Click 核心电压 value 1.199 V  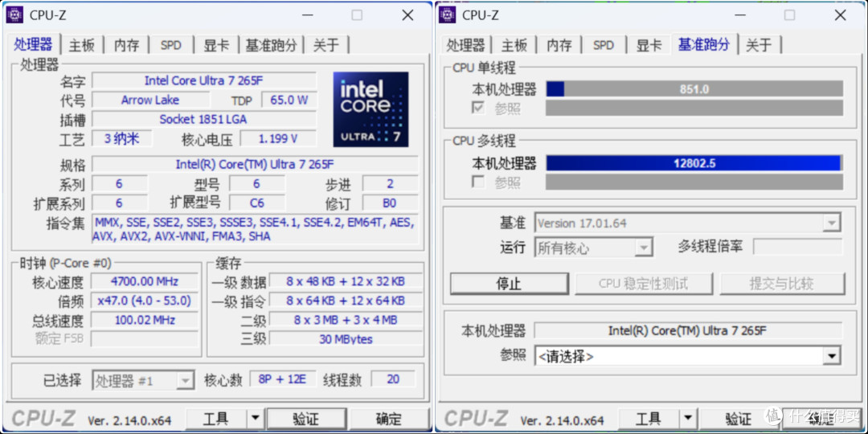pos(278,138)
